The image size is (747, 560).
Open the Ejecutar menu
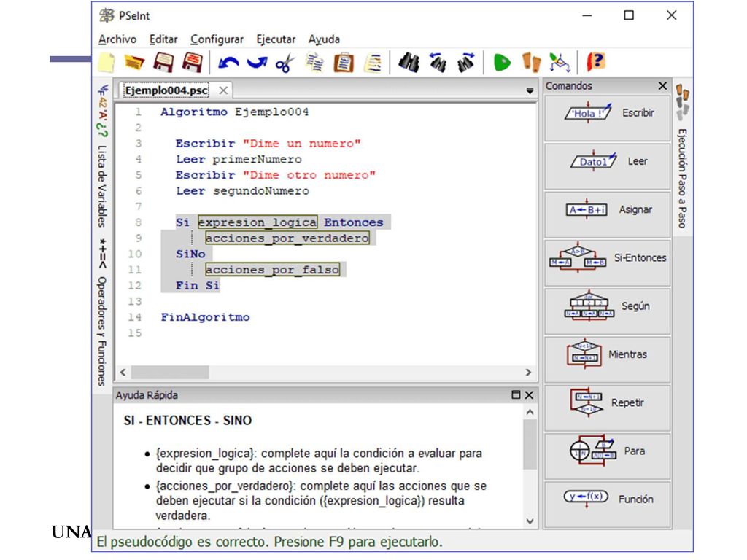click(276, 39)
